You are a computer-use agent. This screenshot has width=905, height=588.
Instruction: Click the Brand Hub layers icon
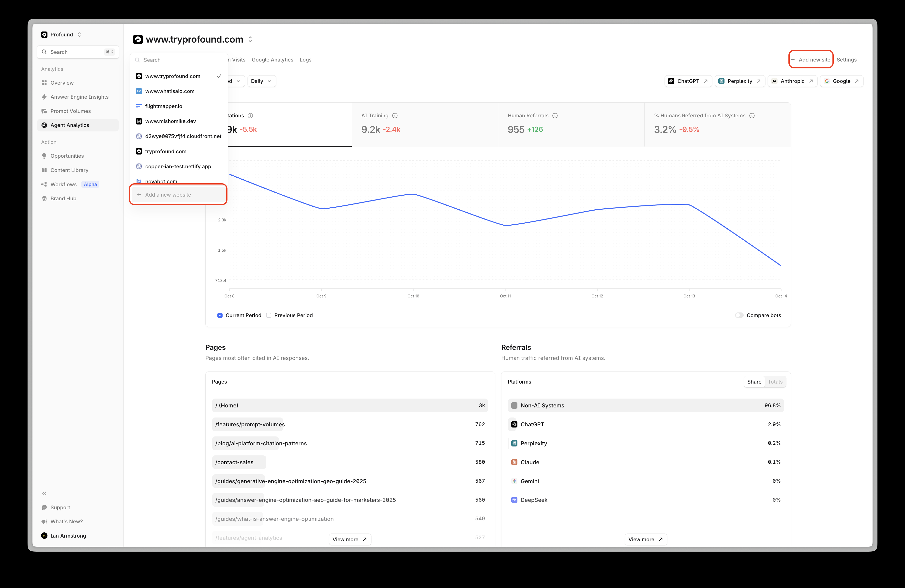click(44, 199)
